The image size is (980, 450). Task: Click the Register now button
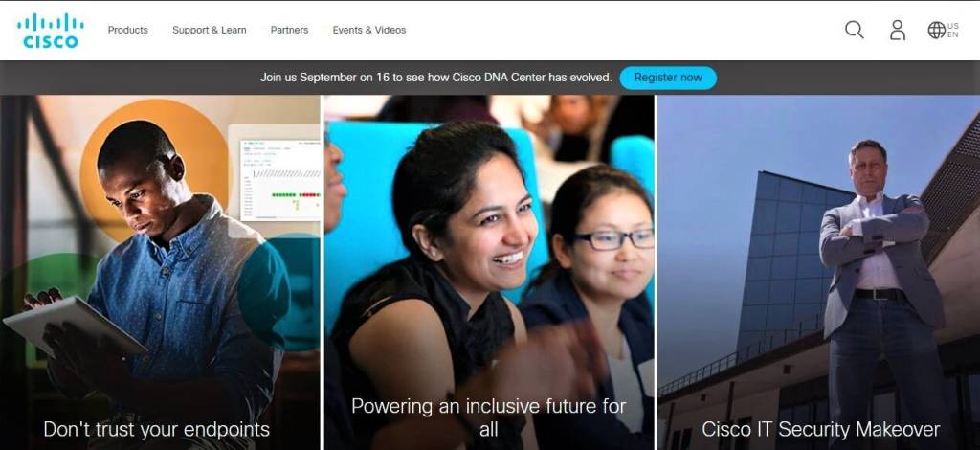668,78
